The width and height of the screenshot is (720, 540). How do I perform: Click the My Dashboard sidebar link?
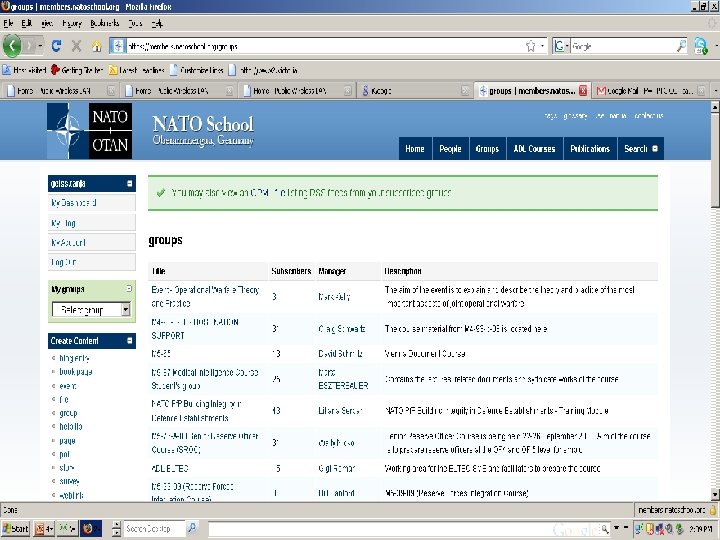pyautogui.click(x=74, y=202)
